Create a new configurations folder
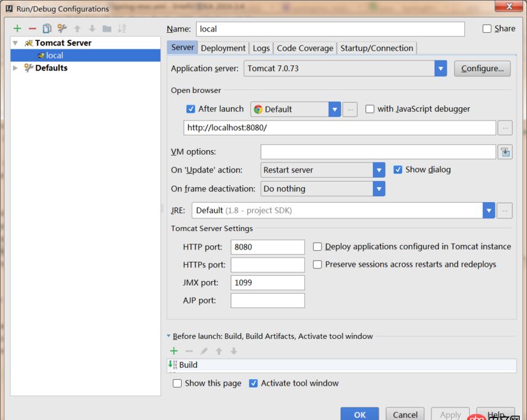Viewport: 527px width, 420px height. coord(105,28)
